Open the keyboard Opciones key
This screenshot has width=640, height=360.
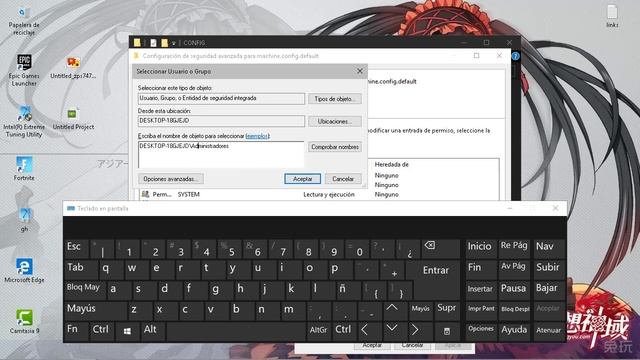tap(481, 330)
